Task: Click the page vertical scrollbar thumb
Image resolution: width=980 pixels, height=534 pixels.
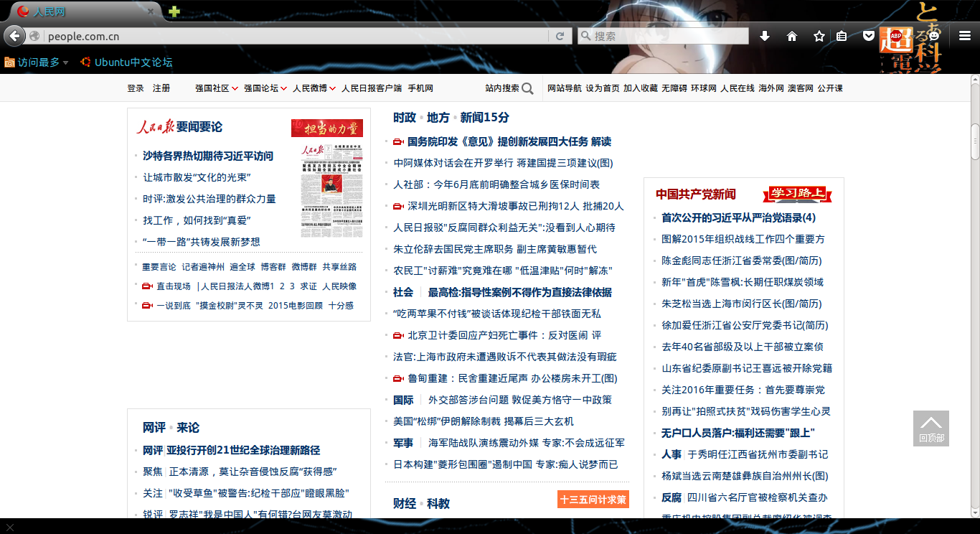Action: click(x=975, y=141)
